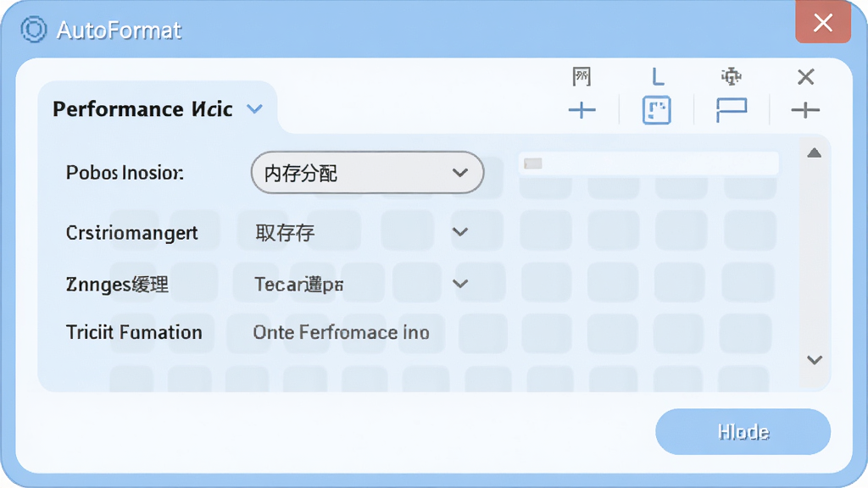868x488 pixels.
Task: Click the 'Crstriomangert' label
Action: (x=131, y=233)
